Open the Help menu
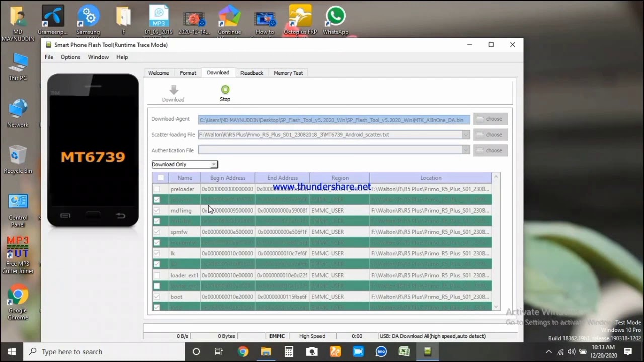The image size is (644, 362). (122, 57)
